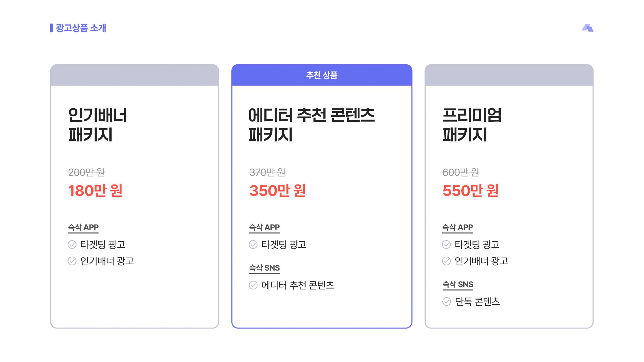Click 속삭 SNS label in the 프리미엄 card
The width and height of the screenshot is (644, 362).
[x=458, y=284]
